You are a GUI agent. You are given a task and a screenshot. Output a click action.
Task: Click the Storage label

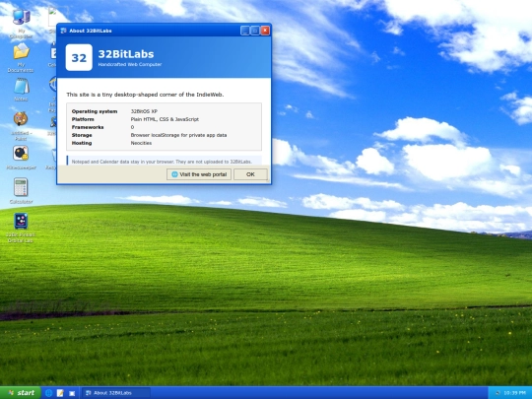point(82,135)
